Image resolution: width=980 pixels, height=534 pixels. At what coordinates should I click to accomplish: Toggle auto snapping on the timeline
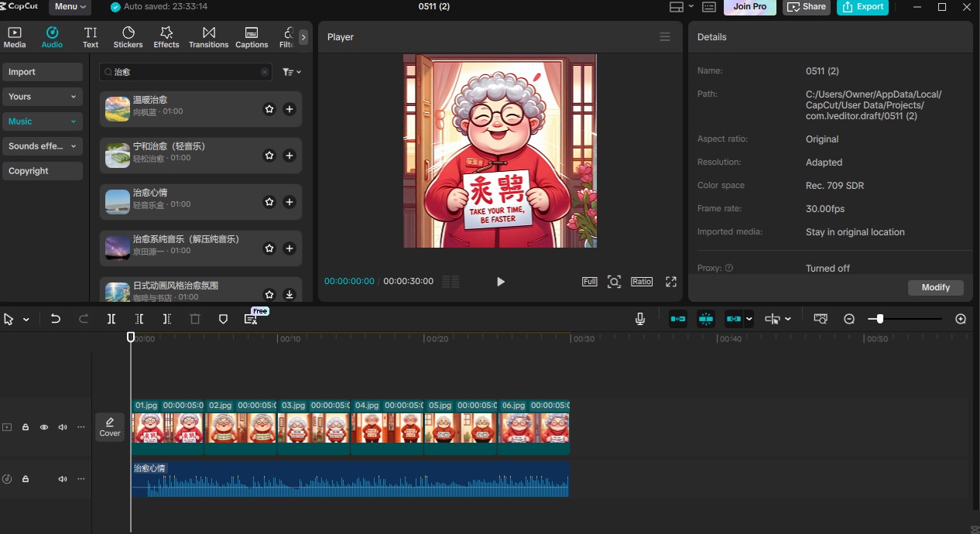coord(706,319)
